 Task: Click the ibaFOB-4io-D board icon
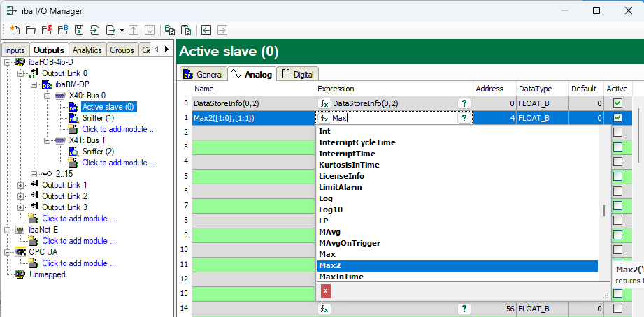pos(20,62)
